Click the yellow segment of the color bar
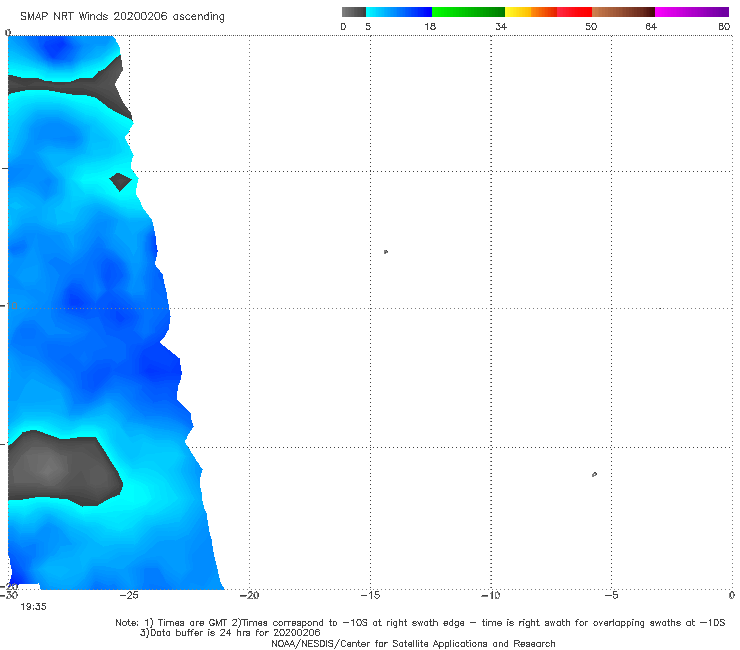Screen dimensions: 740x650 [518, 12]
